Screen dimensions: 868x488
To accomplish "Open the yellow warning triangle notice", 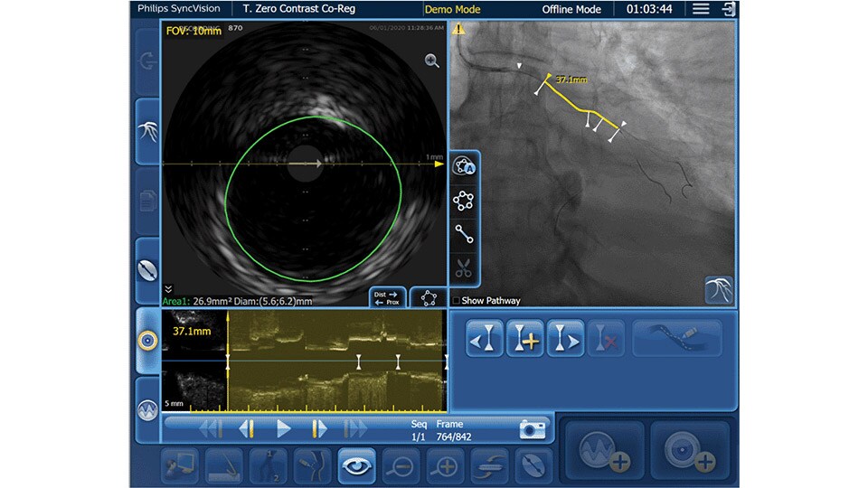I will [x=458, y=29].
